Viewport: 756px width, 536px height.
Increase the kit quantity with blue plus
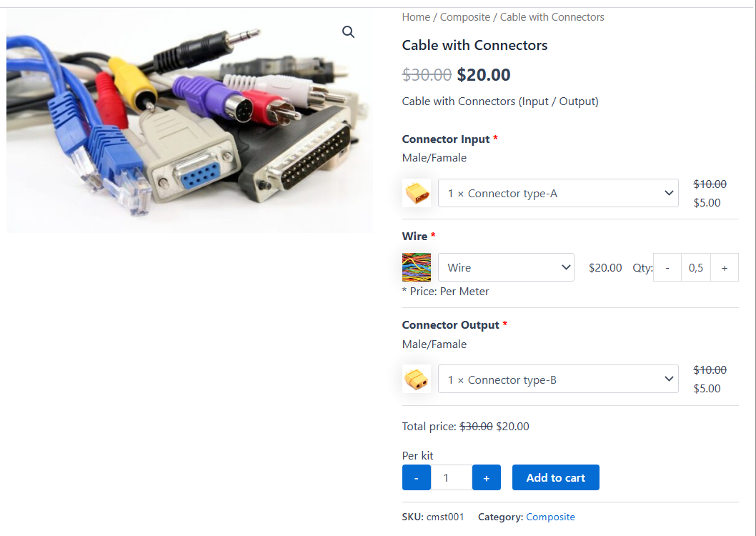click(x=487, y=478)
